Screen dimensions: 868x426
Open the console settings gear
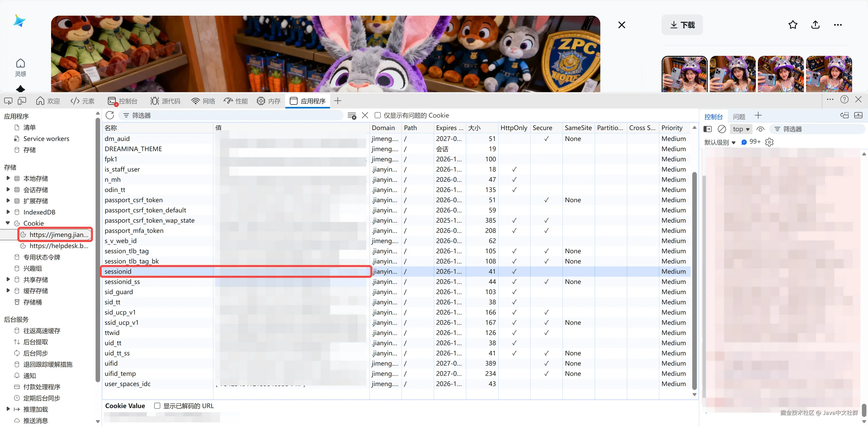769,142
